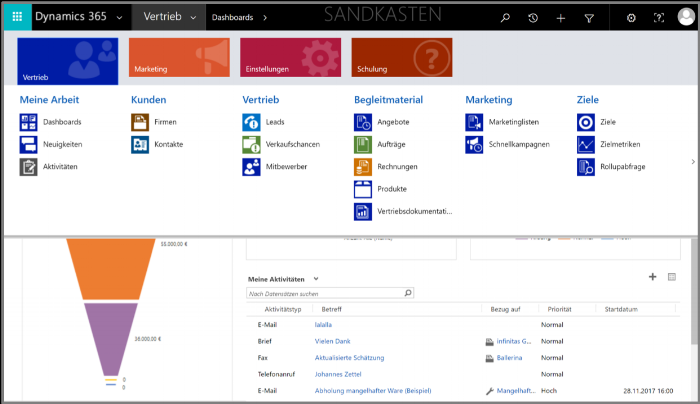Click the Meine Arbeit group heading
Image resolution: width=700 pixels, height=404 pixels.
49,100
